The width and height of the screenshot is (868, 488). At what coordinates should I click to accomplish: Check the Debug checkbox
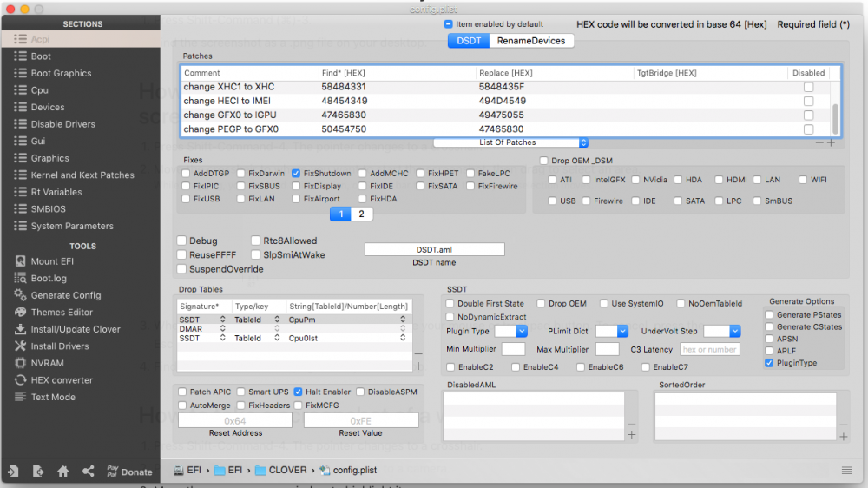[x=181, y=241]
